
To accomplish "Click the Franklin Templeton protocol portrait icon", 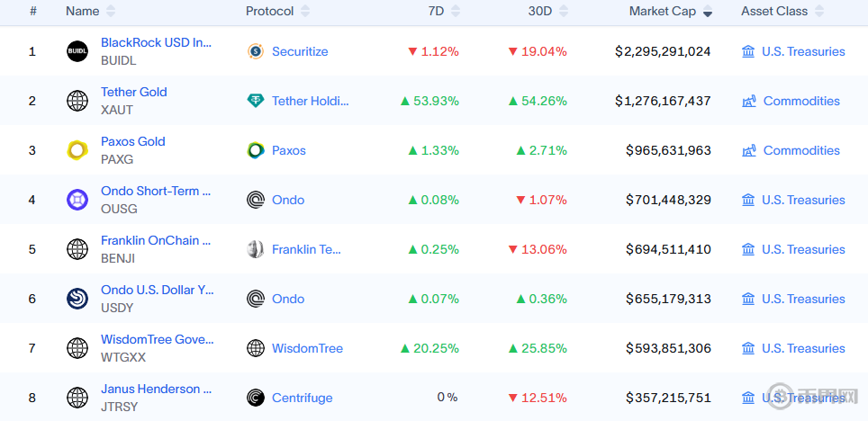I will (256, 249).
